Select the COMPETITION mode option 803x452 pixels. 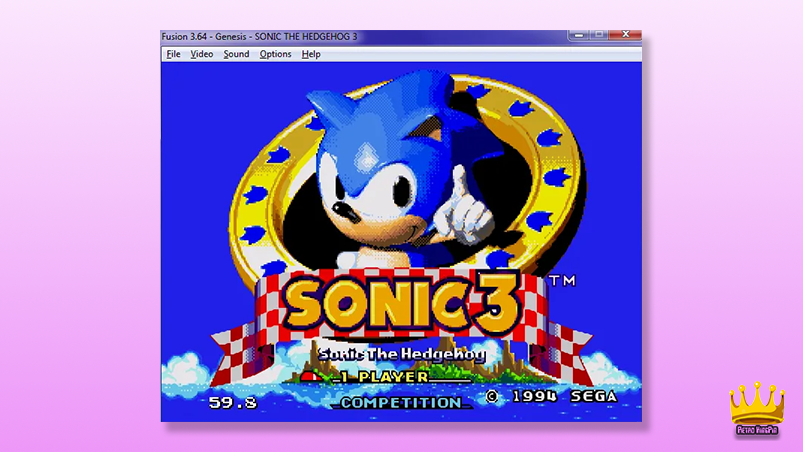point(401,403)
